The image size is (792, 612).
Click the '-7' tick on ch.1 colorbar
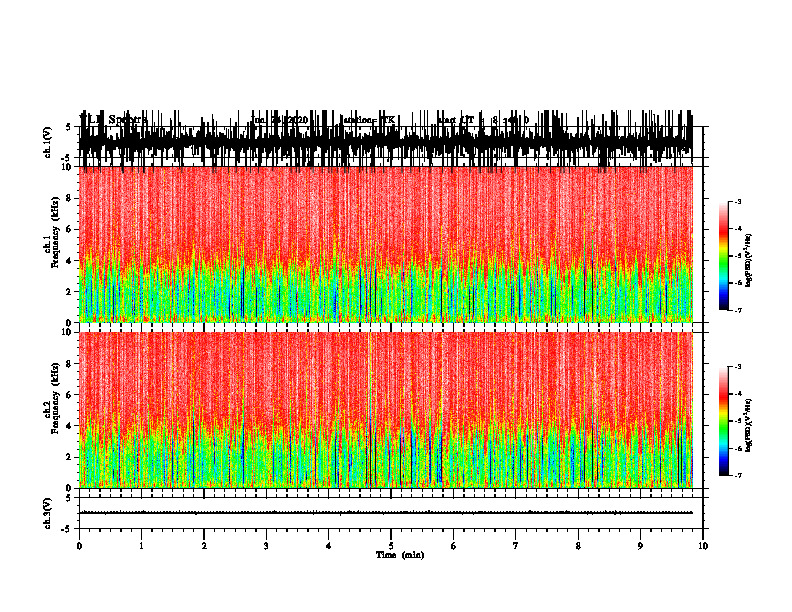(x=737, y=310)
